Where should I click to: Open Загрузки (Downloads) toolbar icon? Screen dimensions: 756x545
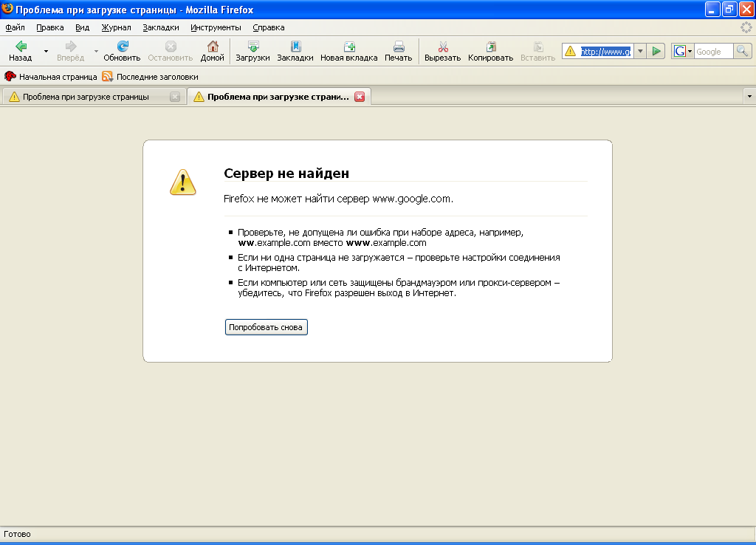click(253, 47)
